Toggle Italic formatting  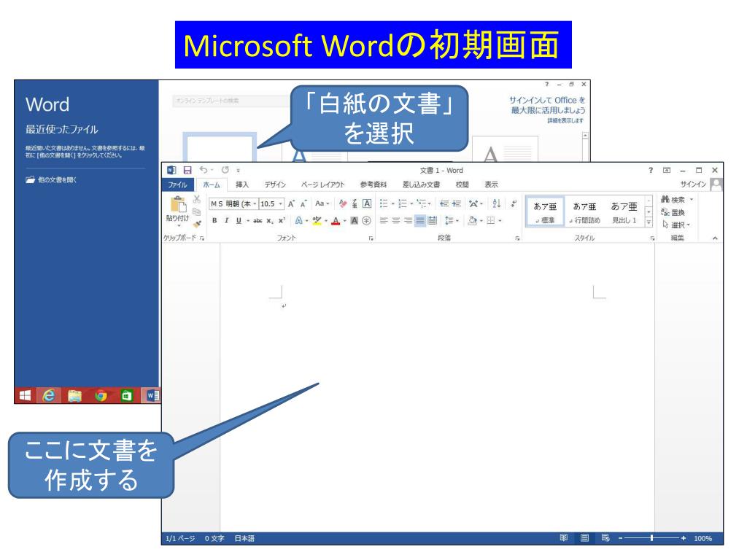point(227,220)
